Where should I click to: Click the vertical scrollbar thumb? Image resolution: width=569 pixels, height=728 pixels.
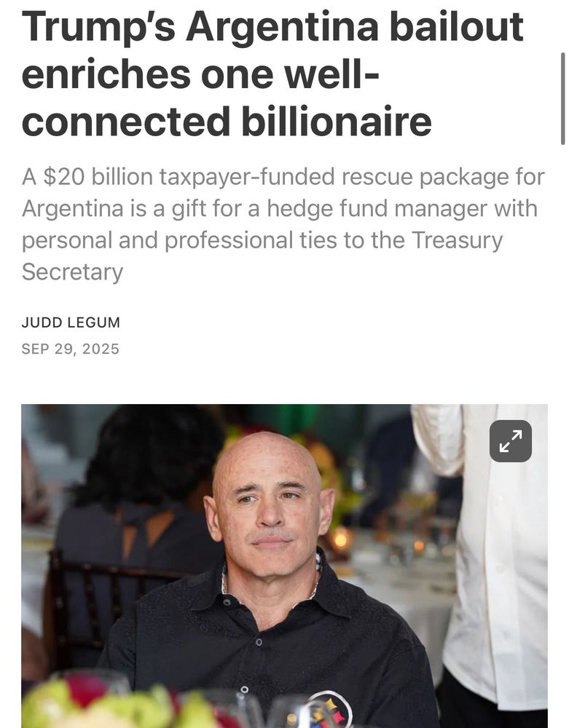point(563,99)
